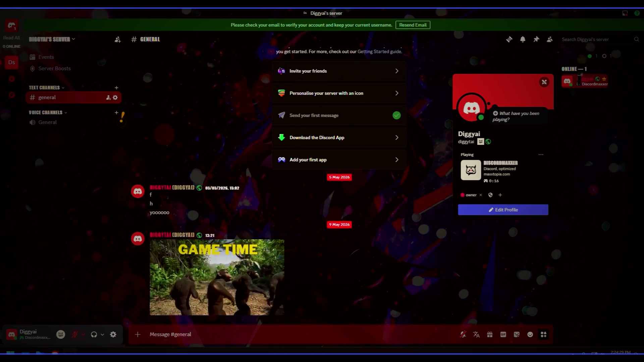Expand Personalise your server with an icon

pyautogui.click(x=339, y=93)
